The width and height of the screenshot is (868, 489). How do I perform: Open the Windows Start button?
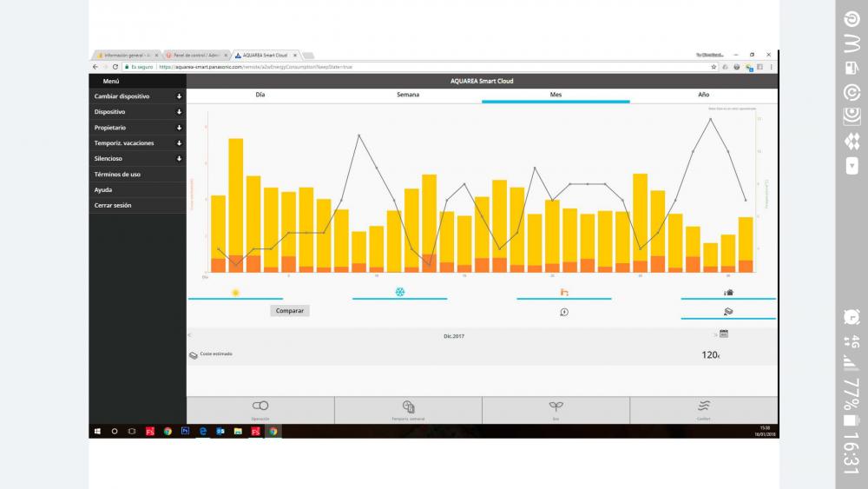[97, 432]
